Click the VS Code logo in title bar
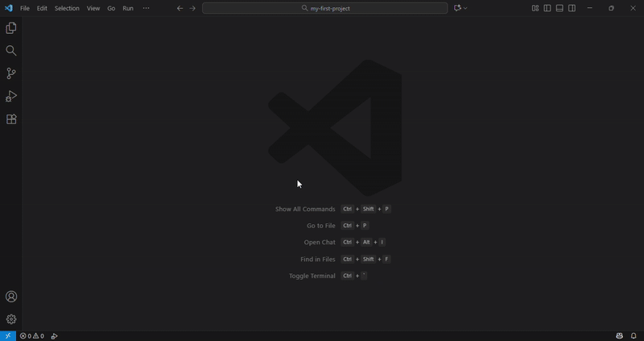 (9, 8)
